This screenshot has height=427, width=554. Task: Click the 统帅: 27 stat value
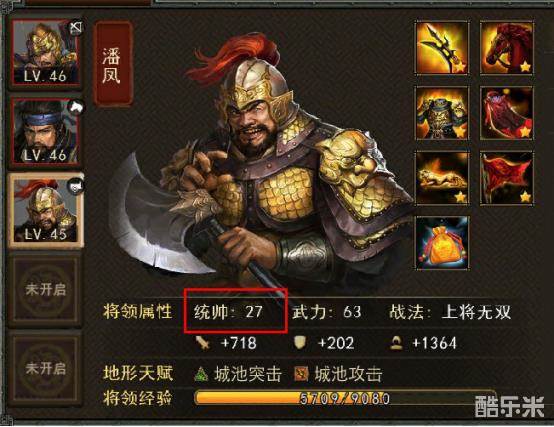[229, 312]
